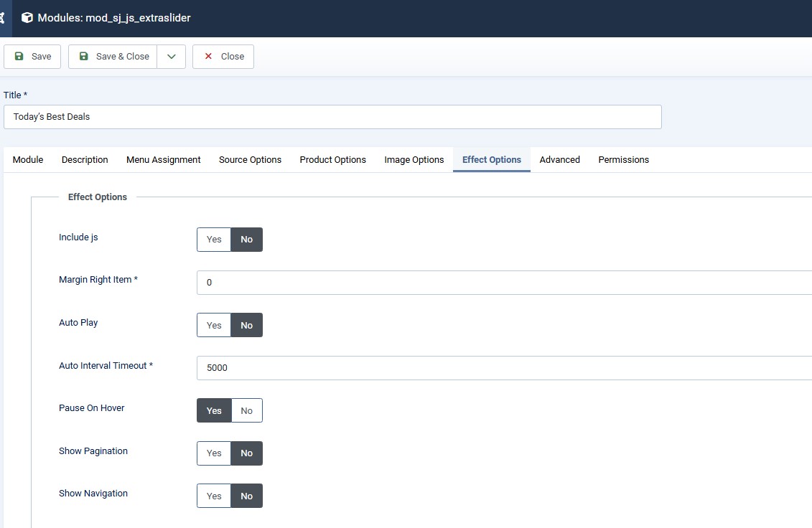Switch to the Module tab

point(28,160)
